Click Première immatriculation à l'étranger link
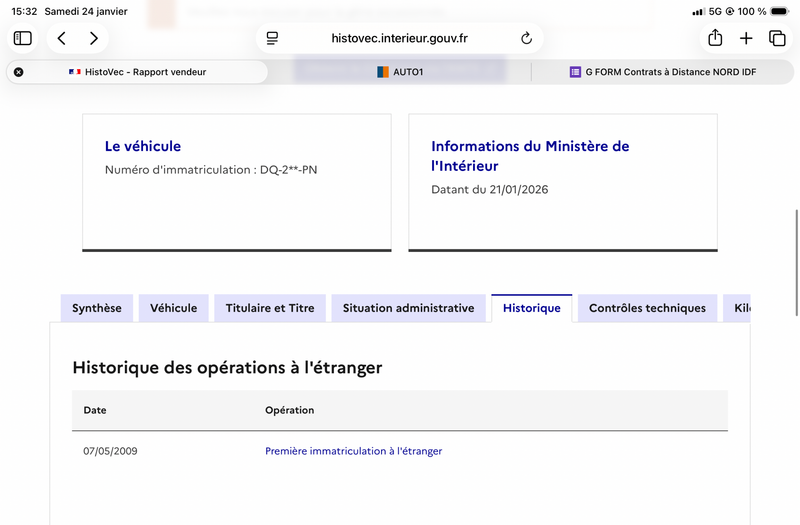 click(x=353, y=451)
